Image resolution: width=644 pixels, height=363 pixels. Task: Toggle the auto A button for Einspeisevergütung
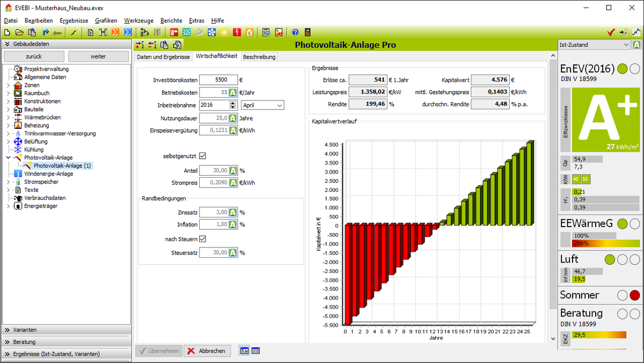233,130
